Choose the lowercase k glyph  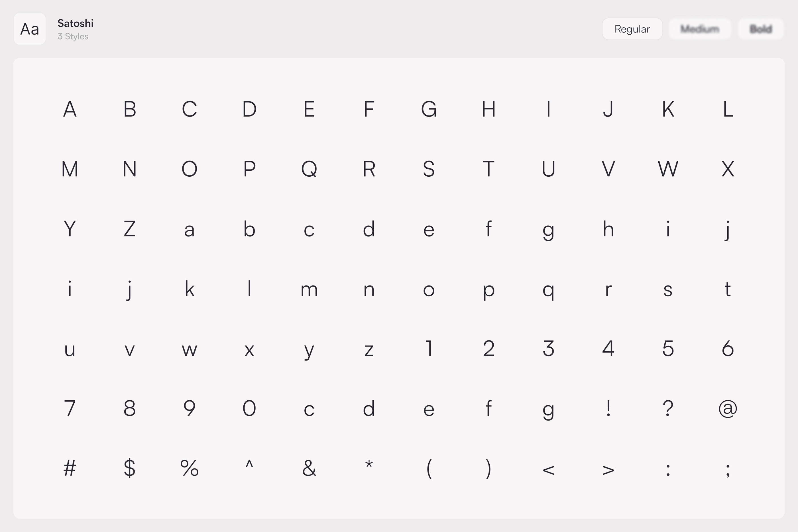coord(189,290)
